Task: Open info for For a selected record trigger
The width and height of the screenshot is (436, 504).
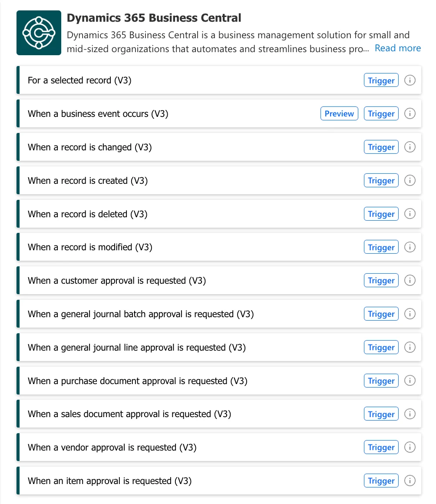Action: (410, 80)
